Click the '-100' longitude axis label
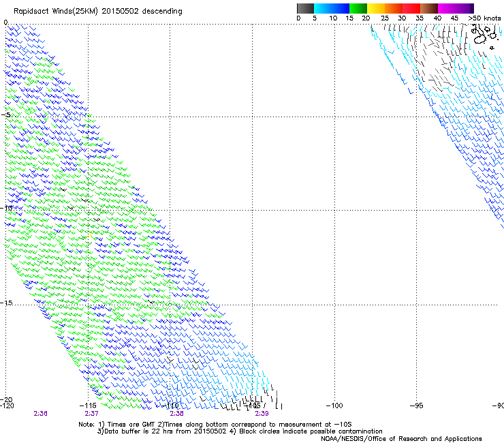The image size is (504, 443). 334,406
